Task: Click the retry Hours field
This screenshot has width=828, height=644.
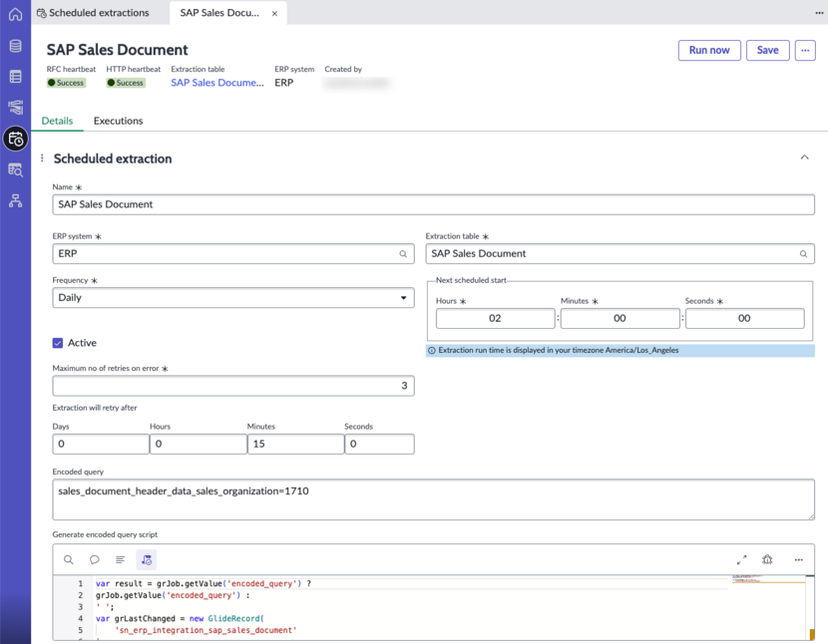Action: tap(199, 444)
